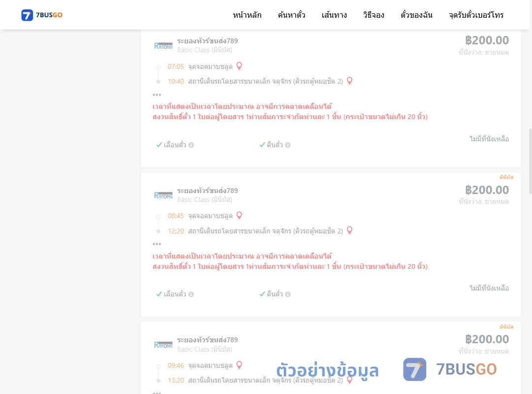Viewport: 532px width, 394px height.
Task: Click ไม่มีที่นั่งเหลือ on the 07:05 trip
Action: click(x=489, y=139)
